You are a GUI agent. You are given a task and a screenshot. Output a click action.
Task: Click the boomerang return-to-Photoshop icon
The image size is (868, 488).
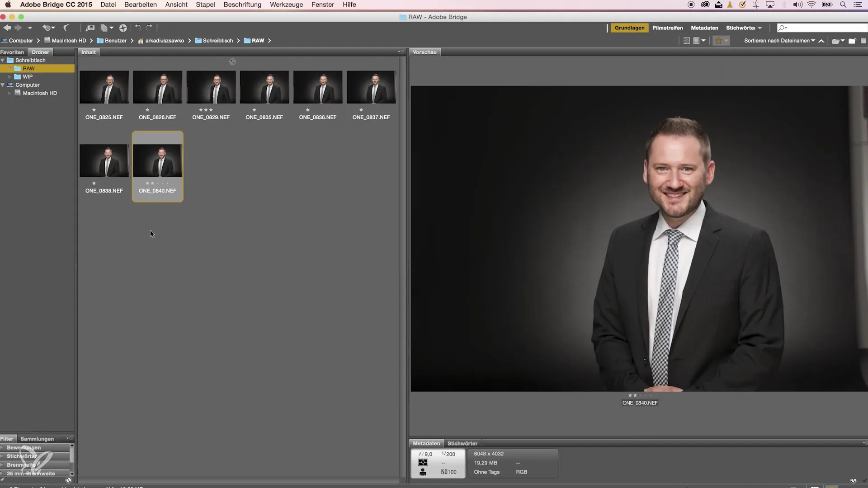click(66, 28)
